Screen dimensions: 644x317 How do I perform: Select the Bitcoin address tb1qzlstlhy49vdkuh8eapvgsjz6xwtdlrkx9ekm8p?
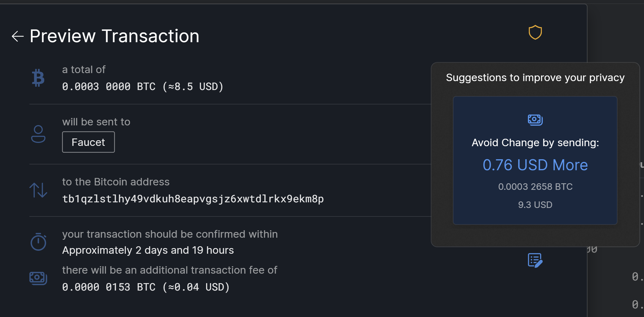click(x=193, y=199)
